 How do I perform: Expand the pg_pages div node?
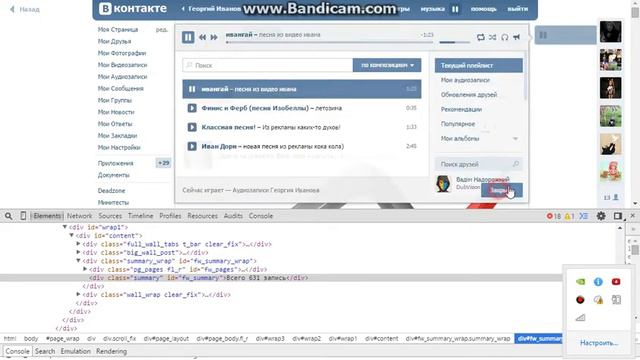click(85, 269)
